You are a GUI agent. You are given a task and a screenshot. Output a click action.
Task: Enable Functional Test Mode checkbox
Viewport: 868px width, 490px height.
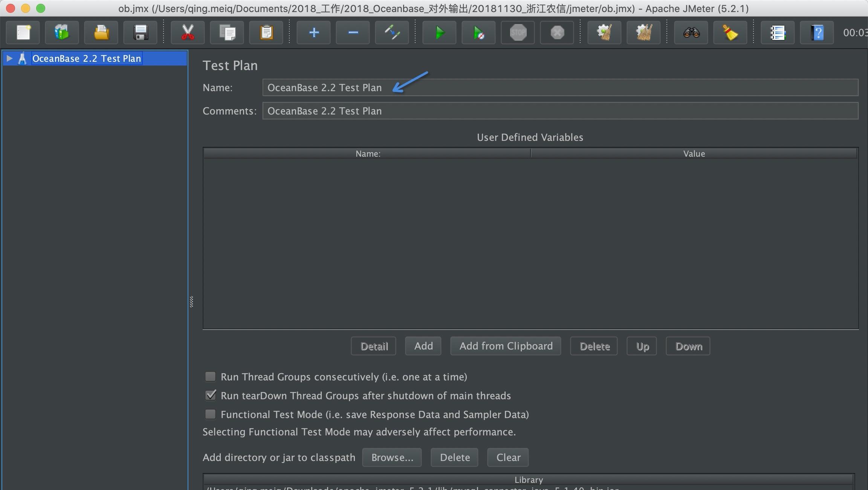210,414
